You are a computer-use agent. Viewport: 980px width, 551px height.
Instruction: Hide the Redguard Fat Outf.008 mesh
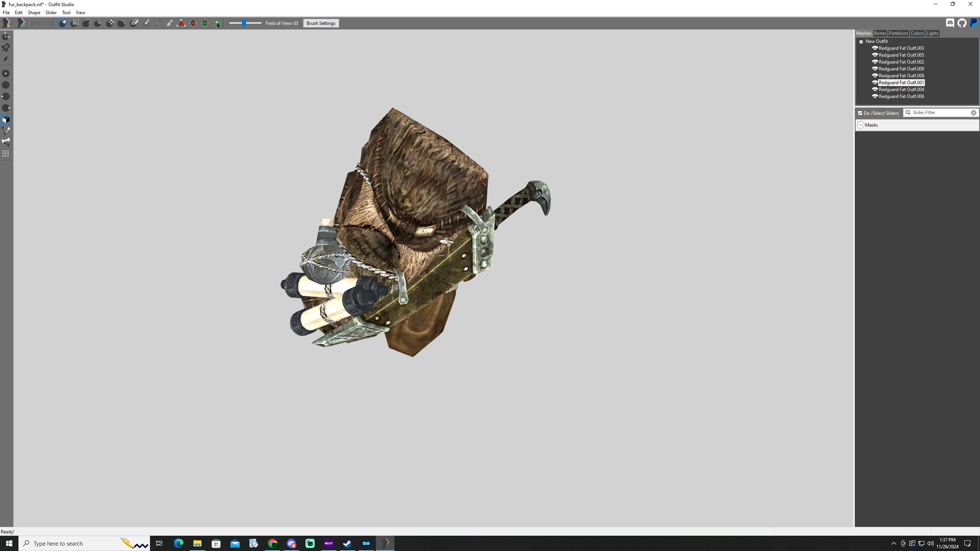tap(875, 75)
